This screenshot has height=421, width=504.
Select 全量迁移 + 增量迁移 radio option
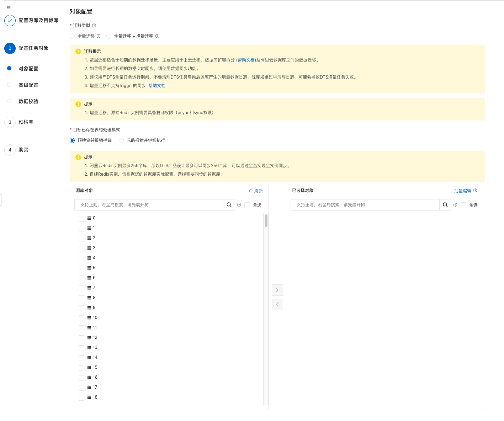(109, 36)
